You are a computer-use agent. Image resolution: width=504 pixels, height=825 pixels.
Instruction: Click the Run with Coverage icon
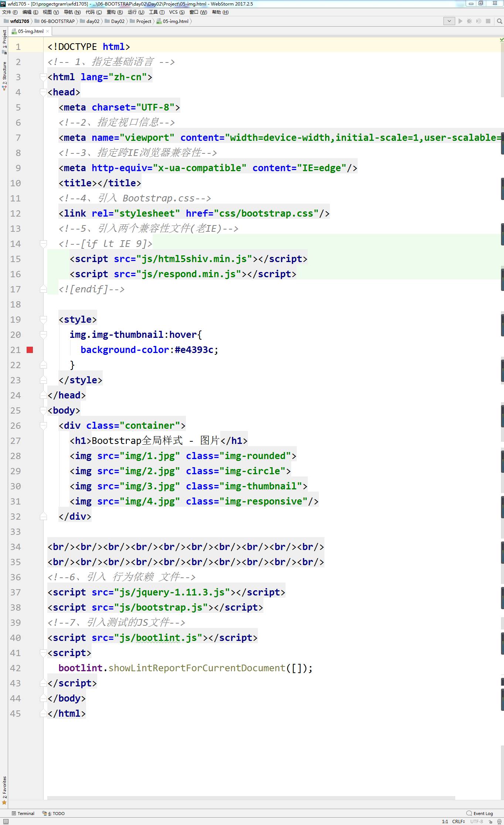pyautogui.click(x=479, y=21)
